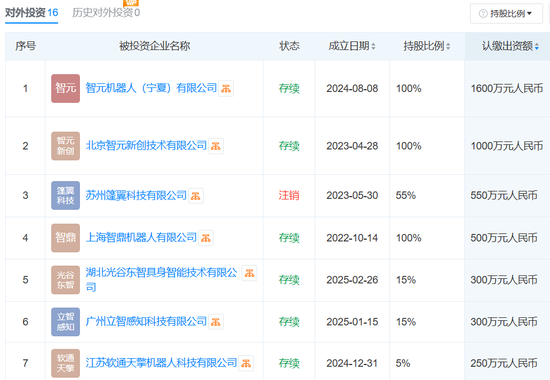Click 1600万元人民币 capital cell

507,88
